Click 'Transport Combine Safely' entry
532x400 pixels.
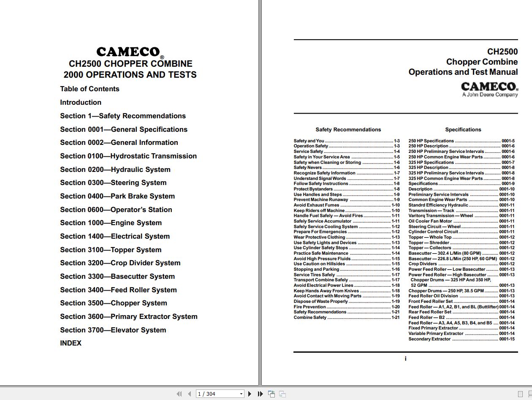point(347,280)
